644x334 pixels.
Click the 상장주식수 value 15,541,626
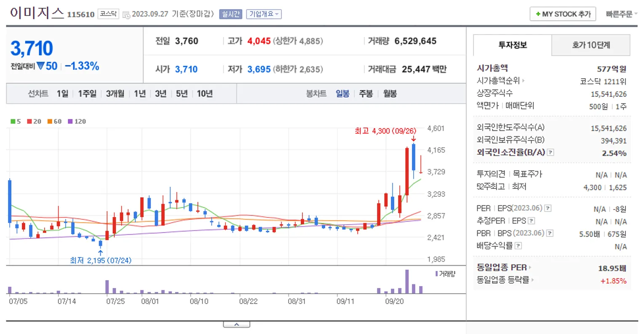click(609, 94)
